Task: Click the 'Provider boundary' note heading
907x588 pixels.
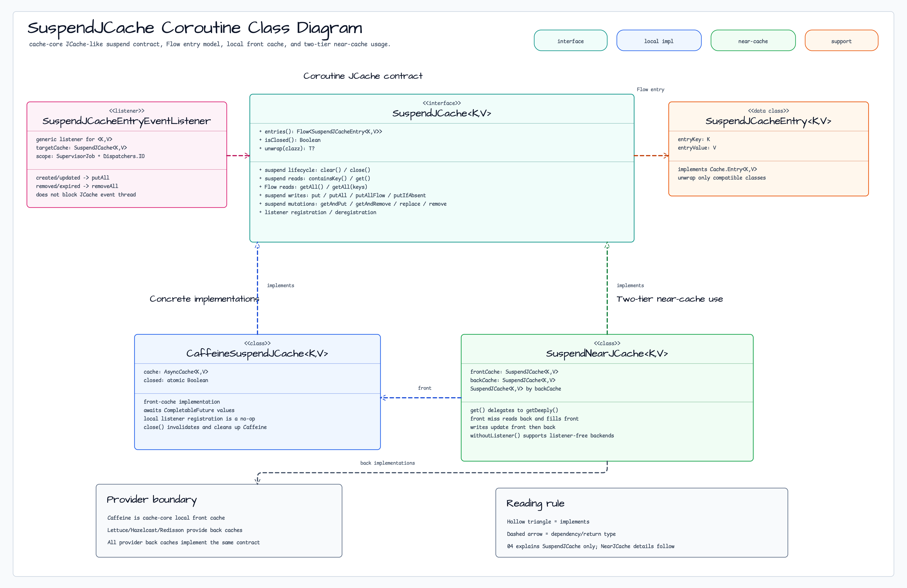Action: (152, 500)
